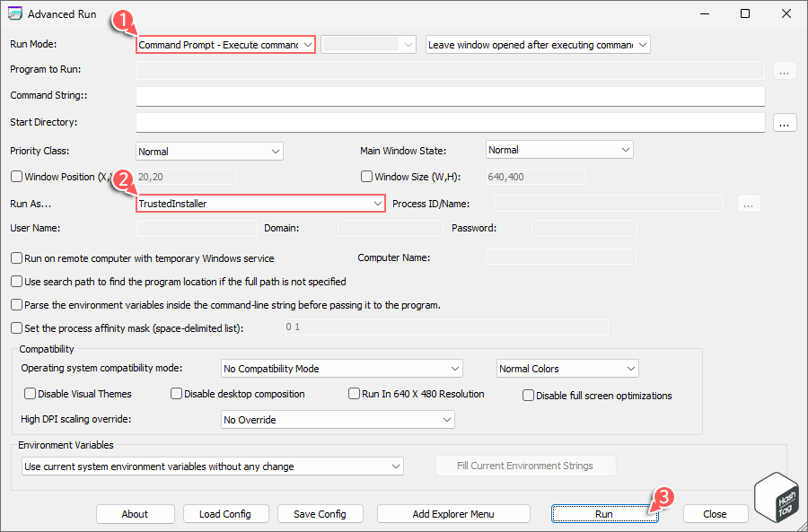Open the Run Mode dropdown
Image resolution: width=808 pixels, height=532 pixels.
pos(225,45)
